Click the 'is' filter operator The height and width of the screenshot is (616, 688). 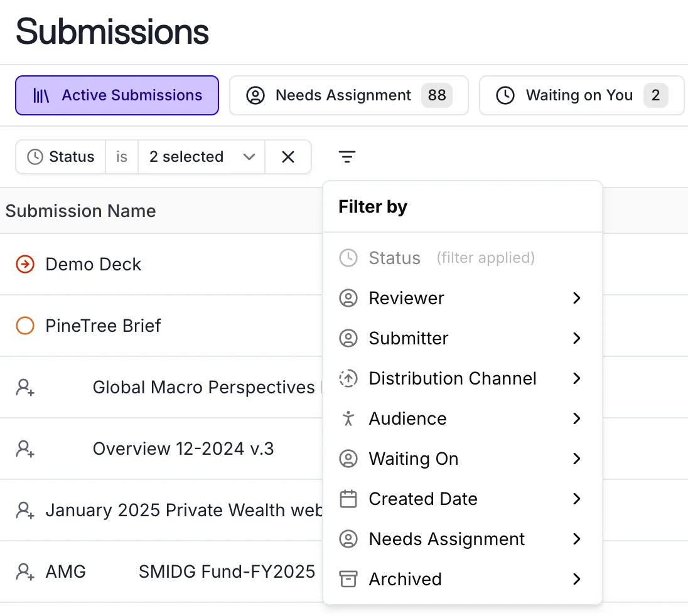(122, 157)
